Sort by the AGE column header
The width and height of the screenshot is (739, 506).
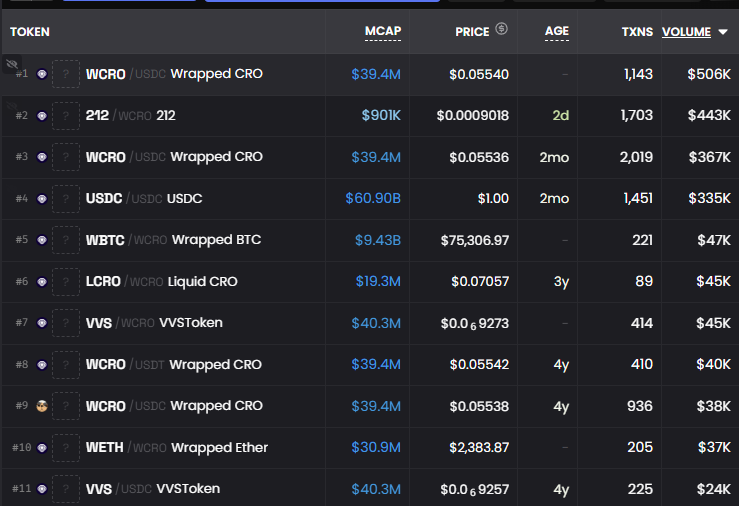pyautogui.click(x=557, y=31)
